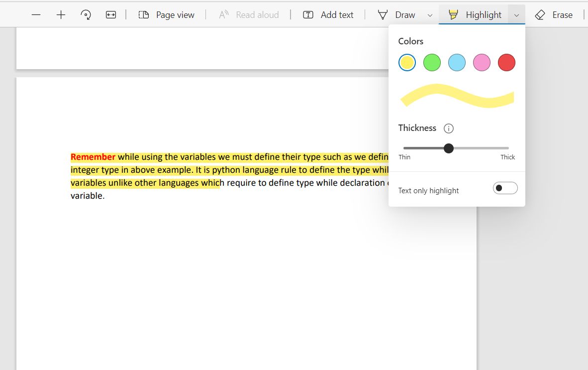The height and width of the screenshot is (370, 588).
Task: Click the zoom in plus icon
Action: click(61, 15)
